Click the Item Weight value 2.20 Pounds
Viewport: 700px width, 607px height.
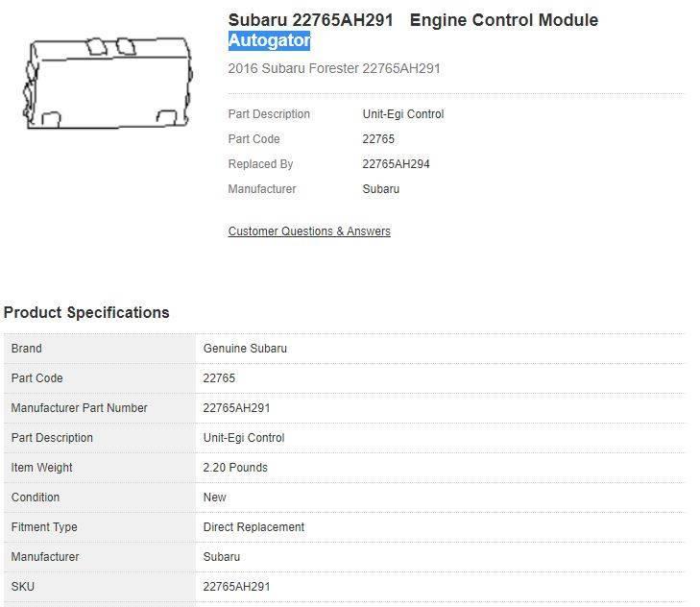click(x=235, y=468)
